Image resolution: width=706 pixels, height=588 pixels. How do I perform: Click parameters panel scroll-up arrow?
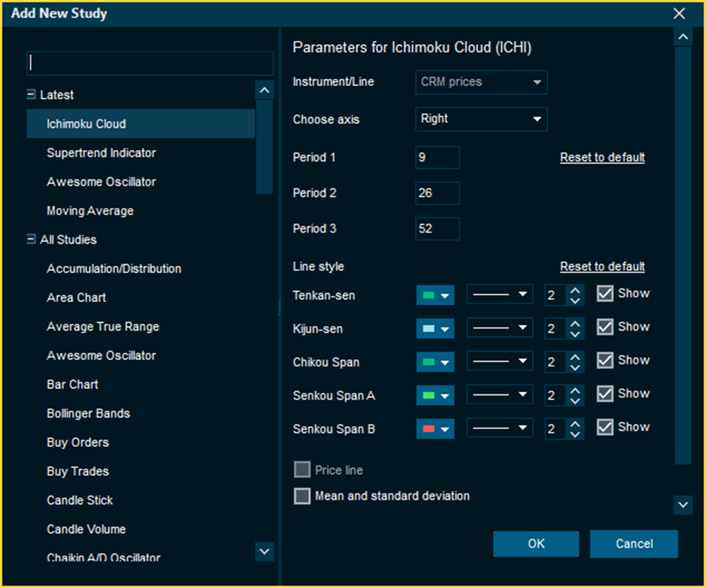click(683, 37)
